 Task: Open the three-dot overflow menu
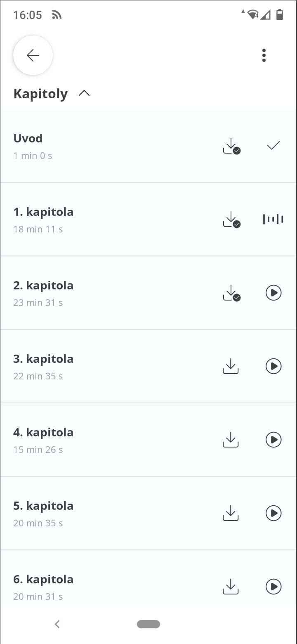[x=264, y=55]
